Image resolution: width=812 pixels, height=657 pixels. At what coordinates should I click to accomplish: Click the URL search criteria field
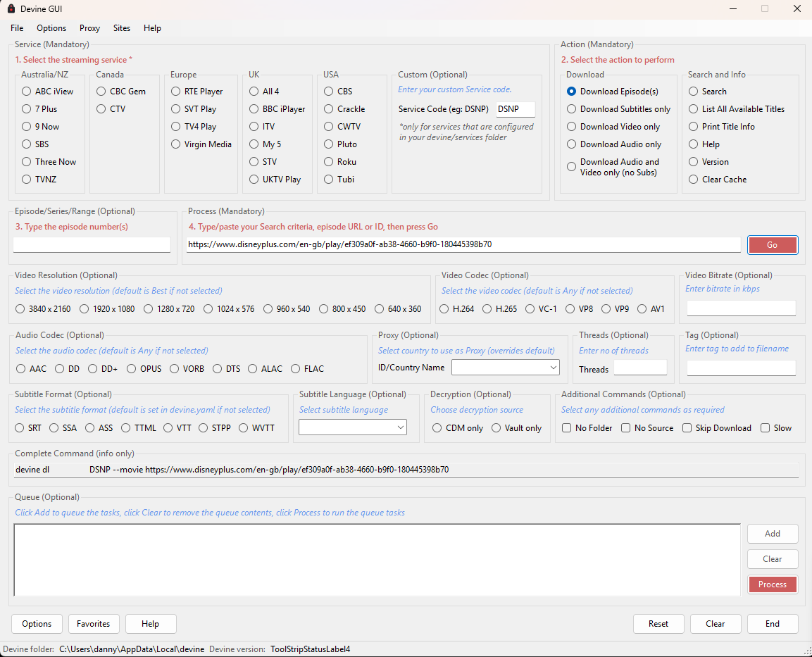(463, 244)
